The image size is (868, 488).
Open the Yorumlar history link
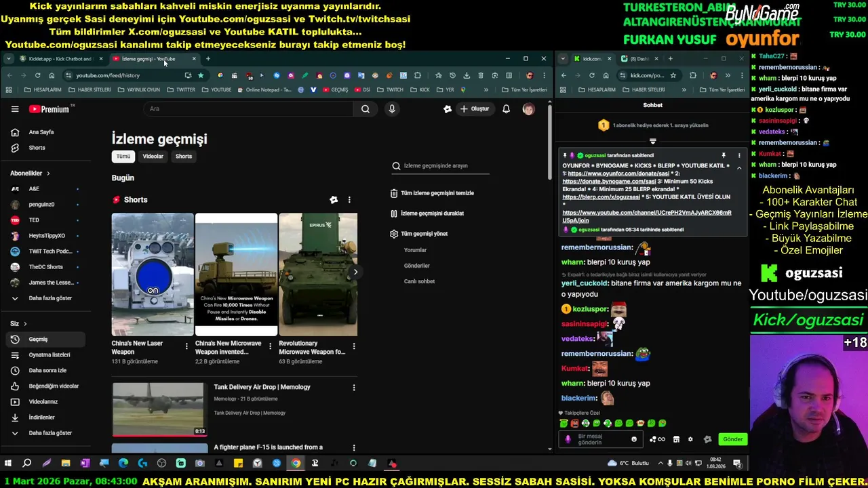pyautogui.click(x=415, y=250)
